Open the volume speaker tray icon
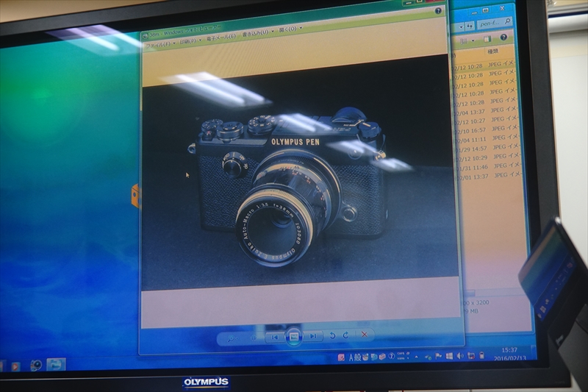Screen dimensions: 588x392 460,356
